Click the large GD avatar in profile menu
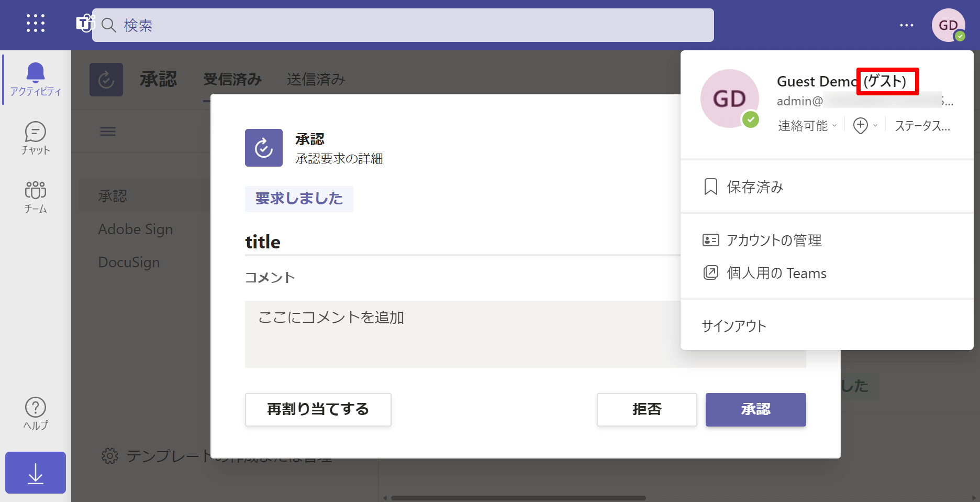The height and width of the screenshot is (502, 980). pos(730,99)
